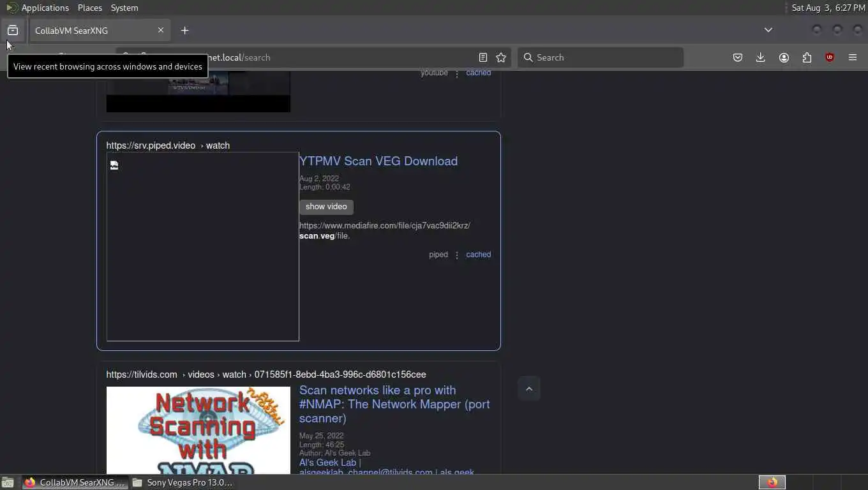Image resolution: width=868 pixels, height=490 pixels.
Task: Open the Pocket save icon
Action: pos(738,57)
